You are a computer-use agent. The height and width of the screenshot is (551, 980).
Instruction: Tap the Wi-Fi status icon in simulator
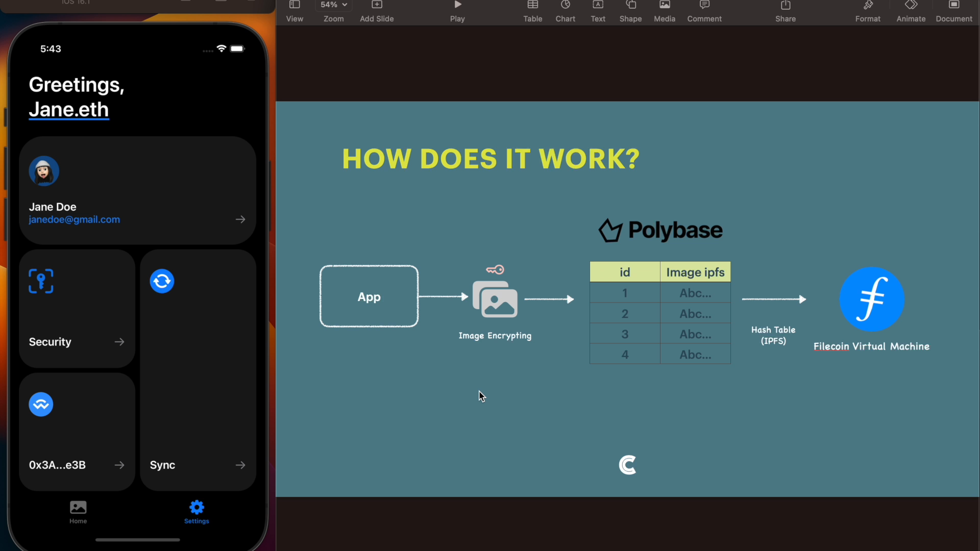point(222,48)
